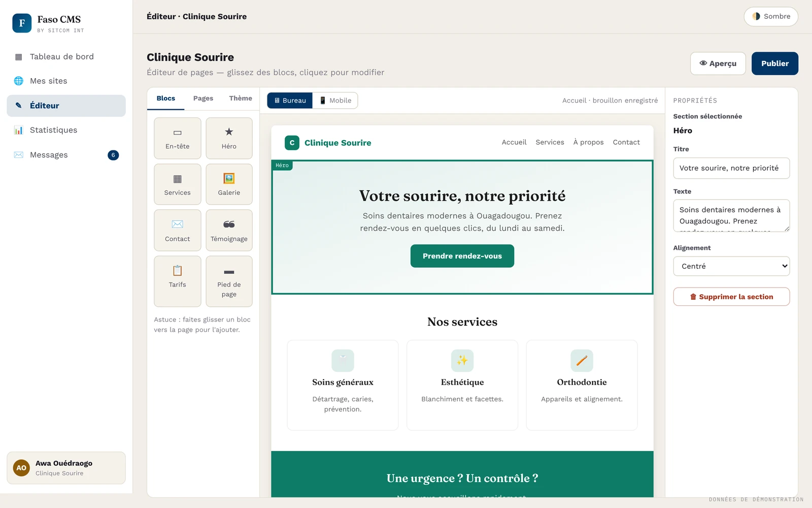Image resolution: width=812 pixels, height=508 pixels.
Task: Click the Publier button
Action: pyautogui.click(x=775, y=63)
